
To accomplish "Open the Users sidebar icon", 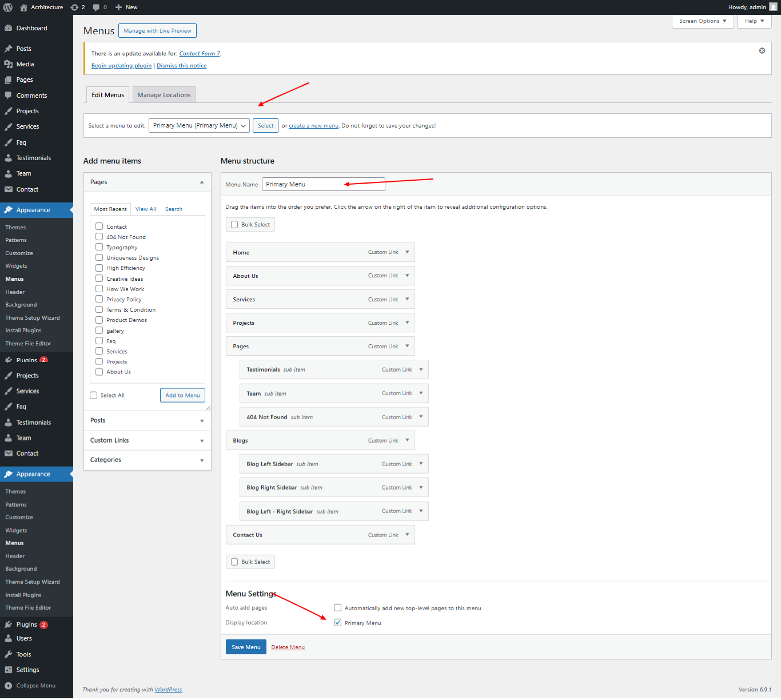I will (x=9, y=638).
